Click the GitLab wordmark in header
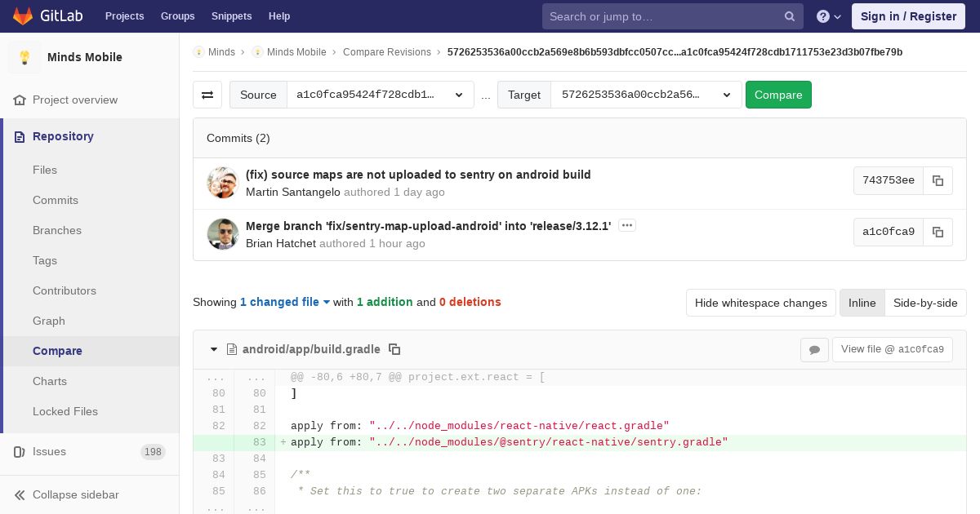Image resolution: width=980 pixels, height=514 pixels. (x=61, y=16)
